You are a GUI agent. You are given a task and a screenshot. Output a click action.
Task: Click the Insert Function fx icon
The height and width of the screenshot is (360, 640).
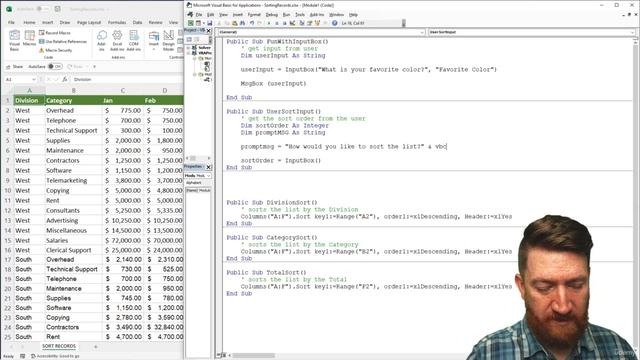pyautogui.click(x=64, y=80)
